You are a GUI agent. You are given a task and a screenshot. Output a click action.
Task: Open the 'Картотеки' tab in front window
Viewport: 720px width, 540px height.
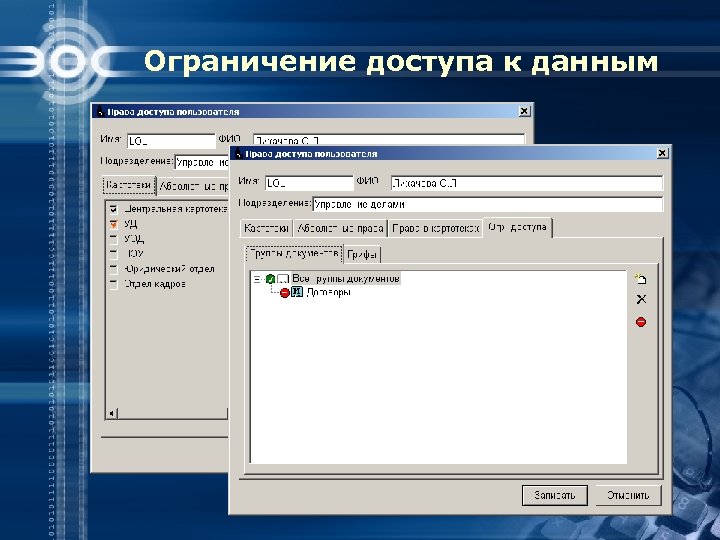pyautogui.click(x=266, y=228)
